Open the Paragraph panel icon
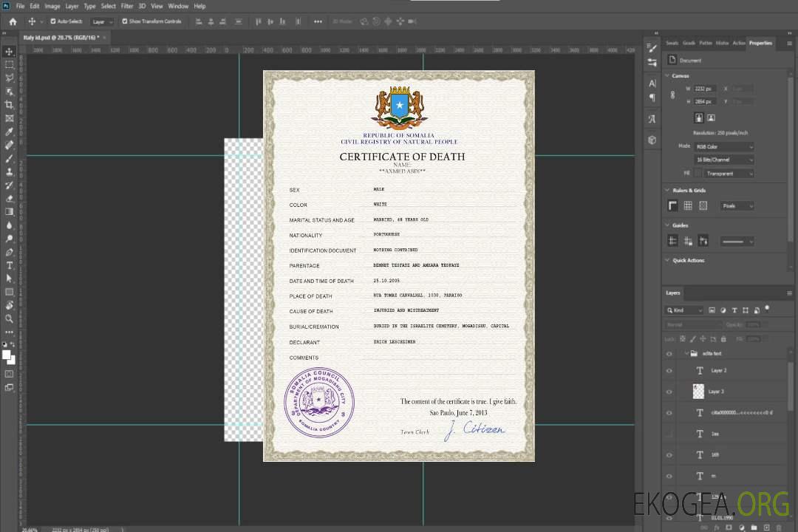The image size is (798, 532). pyautogui.click(x=652, y=98)
